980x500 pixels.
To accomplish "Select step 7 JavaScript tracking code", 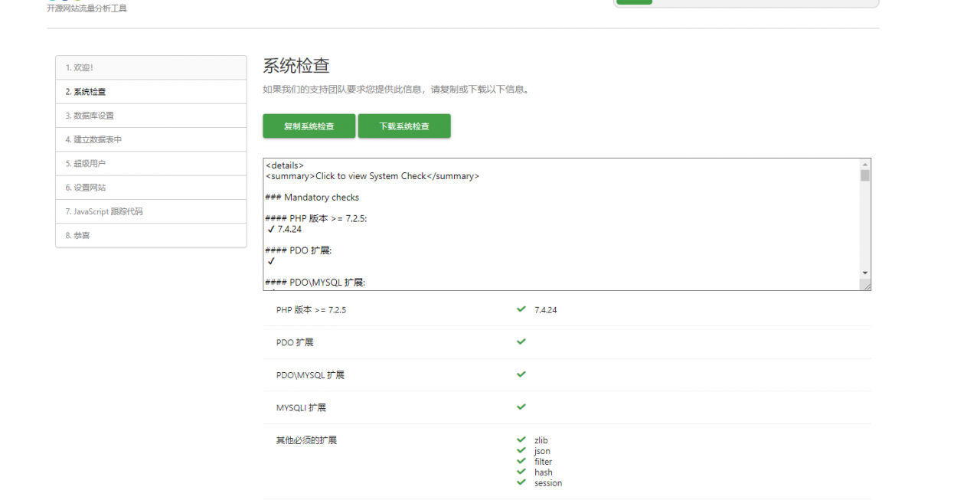I will (151, 211).
